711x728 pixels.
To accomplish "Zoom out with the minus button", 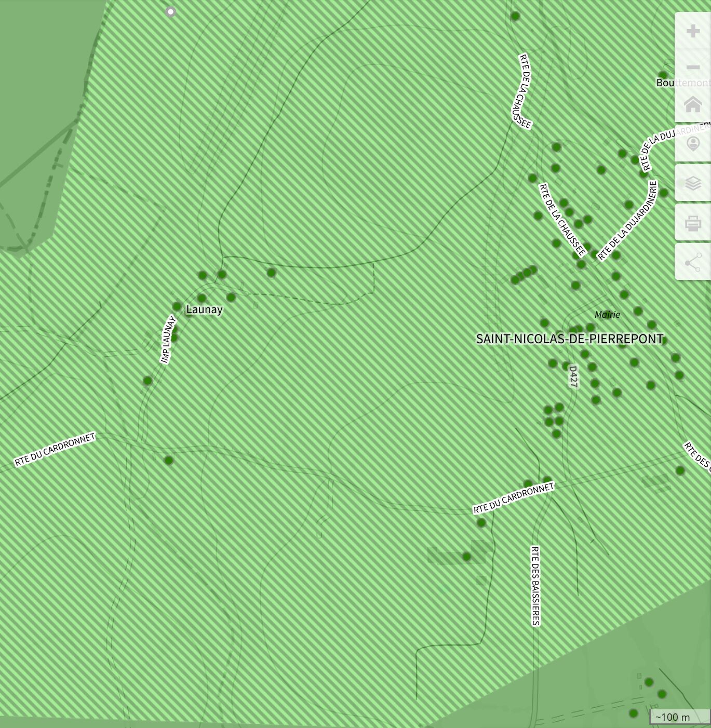I will click(693, 68).
